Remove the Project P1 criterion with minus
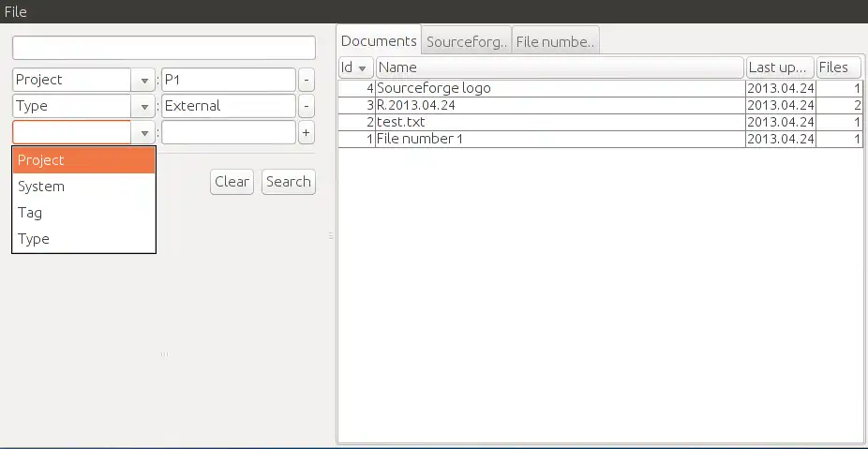The height and width of the screenshot is (449, 868). tap(307, 80)
